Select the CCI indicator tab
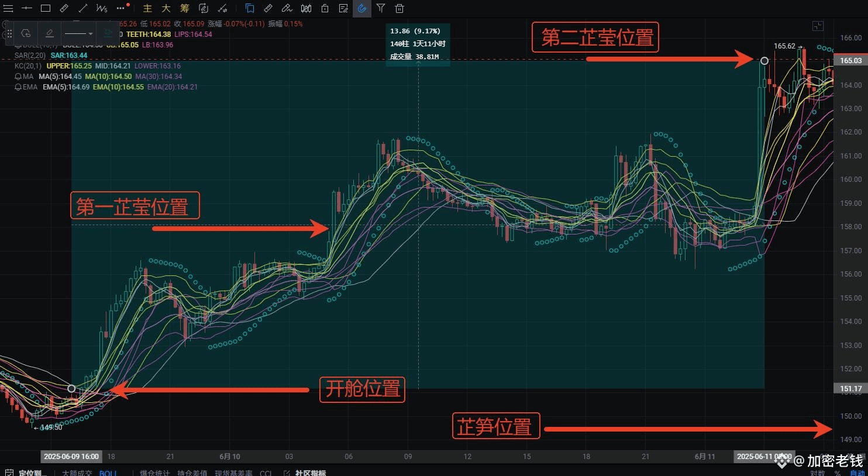The width and height of the screenshot is (868, 476). (266, 473)
